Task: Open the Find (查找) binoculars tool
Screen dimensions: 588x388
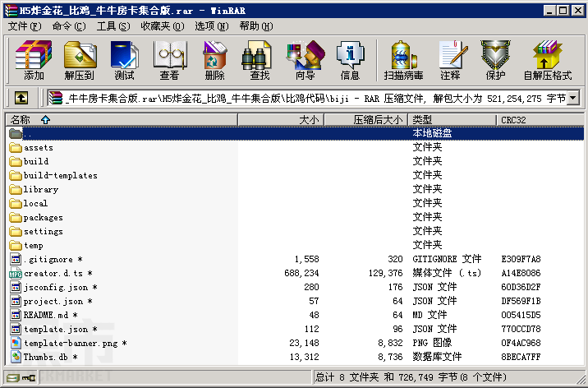Action: click(260, 60)
